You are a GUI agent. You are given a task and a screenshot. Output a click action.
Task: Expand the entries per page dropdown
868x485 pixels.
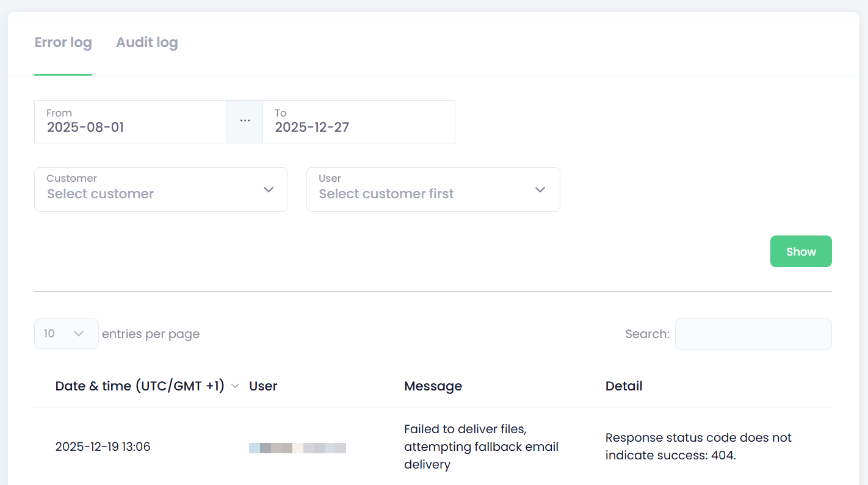(x=66, y=334)
